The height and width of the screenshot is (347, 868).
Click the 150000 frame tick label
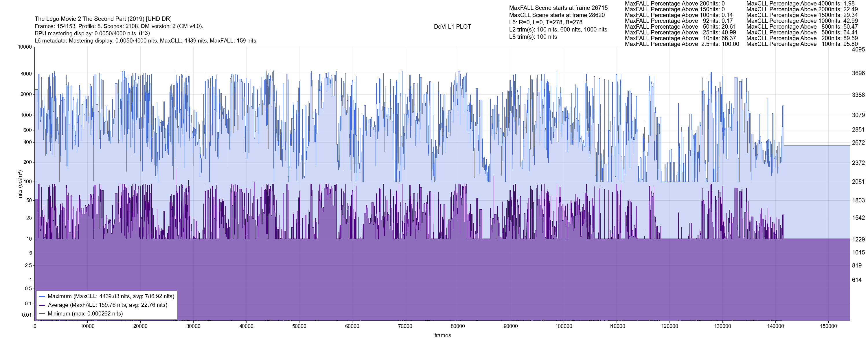tap(828, 326)
